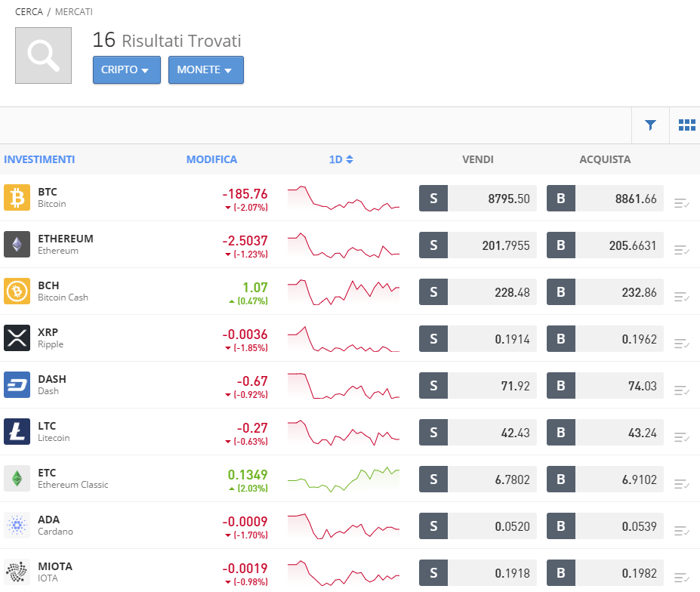Open the CRIPTO dropdown filter
The width and height of the screenshot is (700, 592).
click(x=127, y=69)
